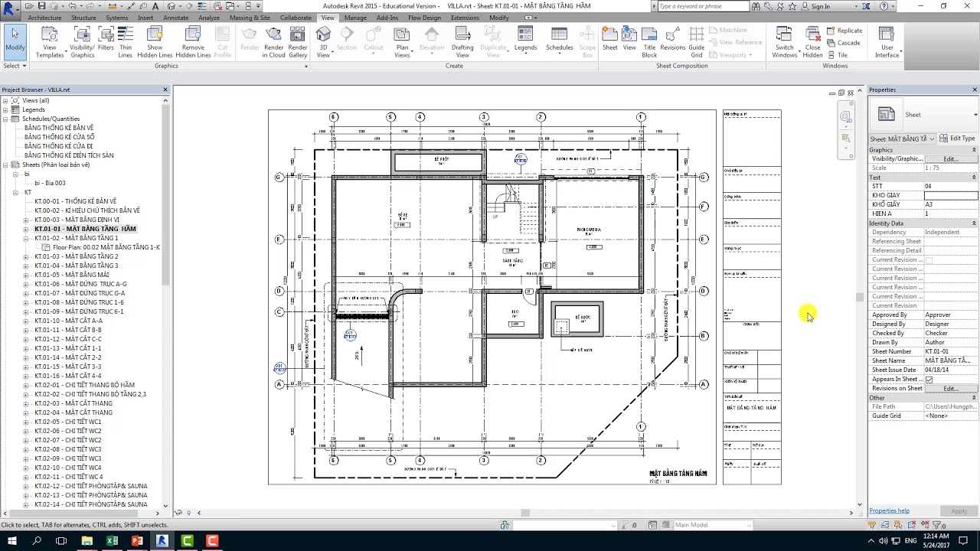Open Switch Windows tool

click(785, 42)
